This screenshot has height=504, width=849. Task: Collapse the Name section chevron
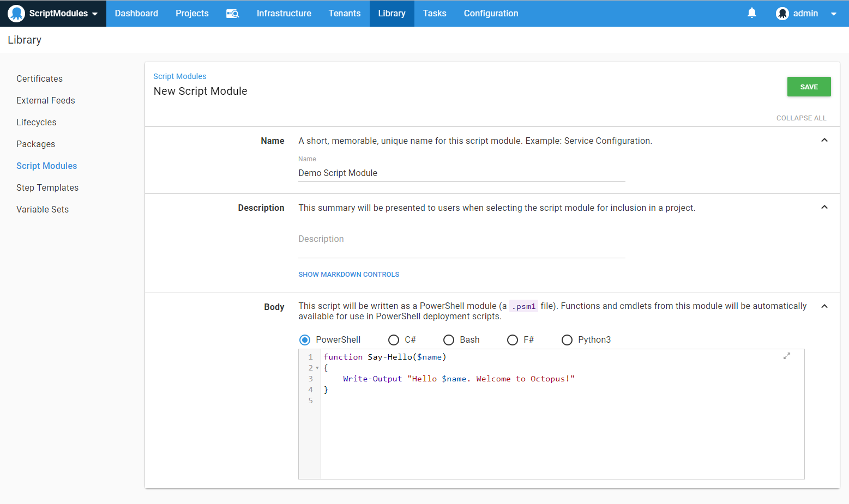coord(824,141)
